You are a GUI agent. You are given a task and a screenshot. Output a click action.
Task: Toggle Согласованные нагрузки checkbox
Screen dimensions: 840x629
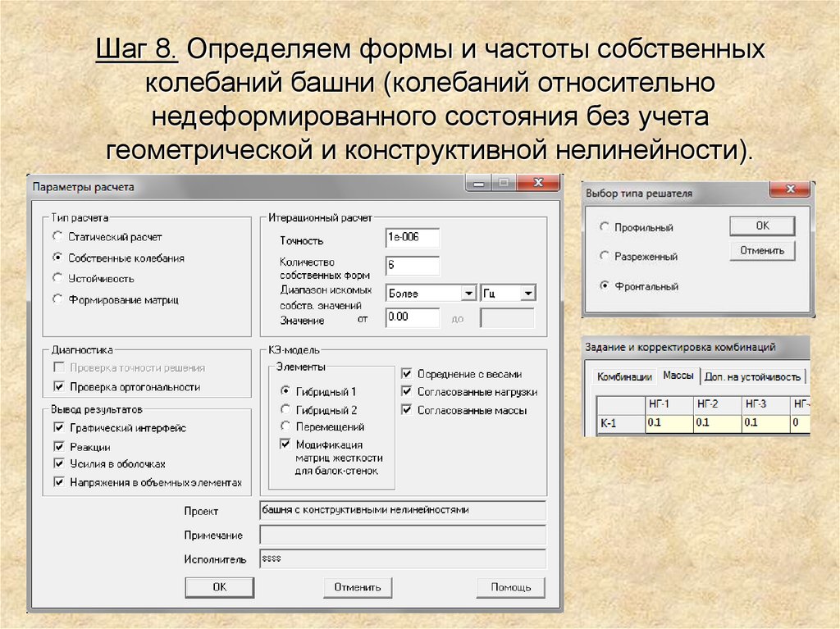(407, 392)
